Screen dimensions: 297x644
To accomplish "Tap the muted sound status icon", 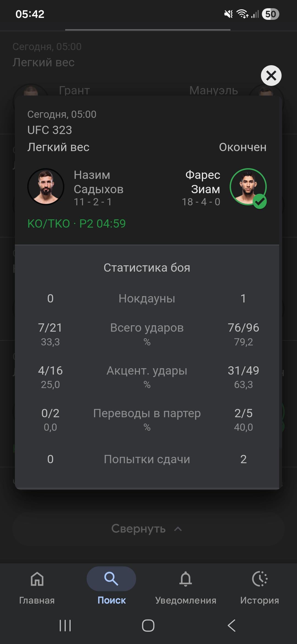I will point(228,14).
